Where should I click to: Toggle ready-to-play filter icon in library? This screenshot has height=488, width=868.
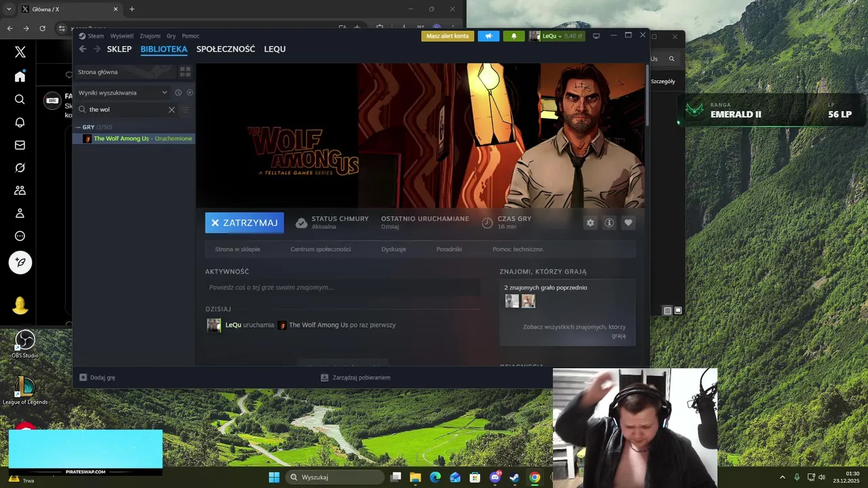[189, 92]
